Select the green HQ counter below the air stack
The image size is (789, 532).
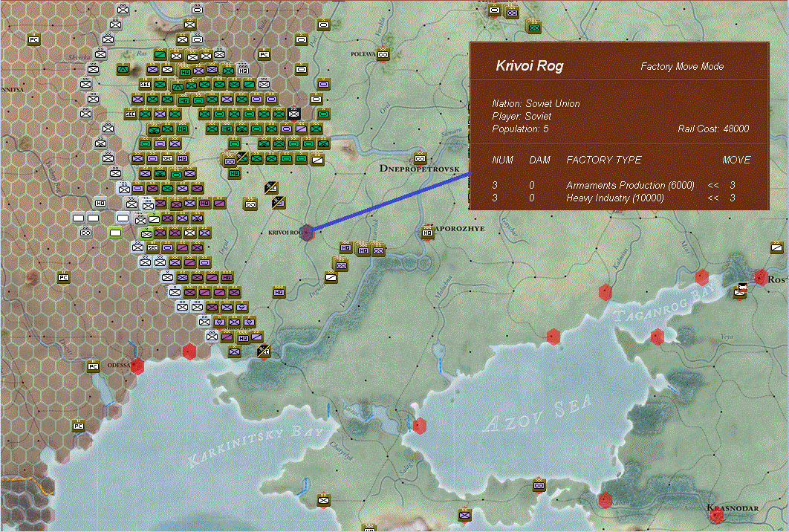point(233,174)
